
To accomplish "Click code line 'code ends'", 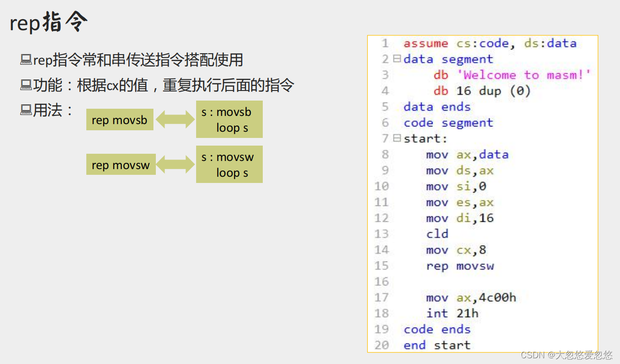I will tap(437, 329).
